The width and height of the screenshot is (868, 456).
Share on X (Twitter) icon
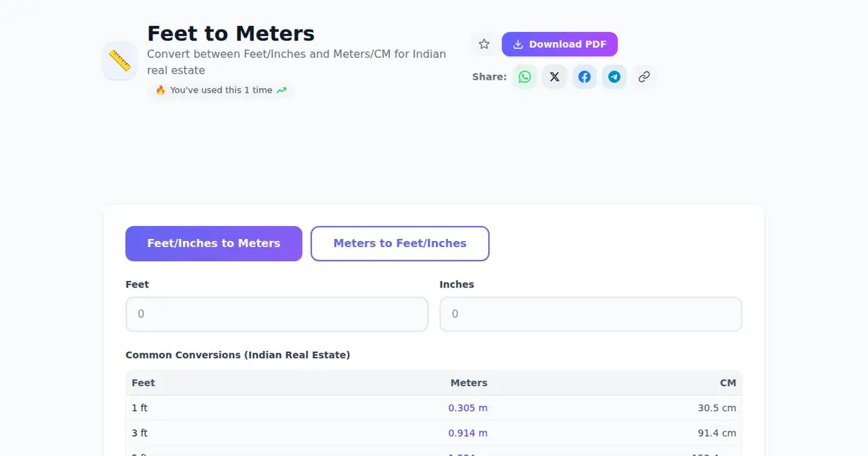(x=555, y=77)
